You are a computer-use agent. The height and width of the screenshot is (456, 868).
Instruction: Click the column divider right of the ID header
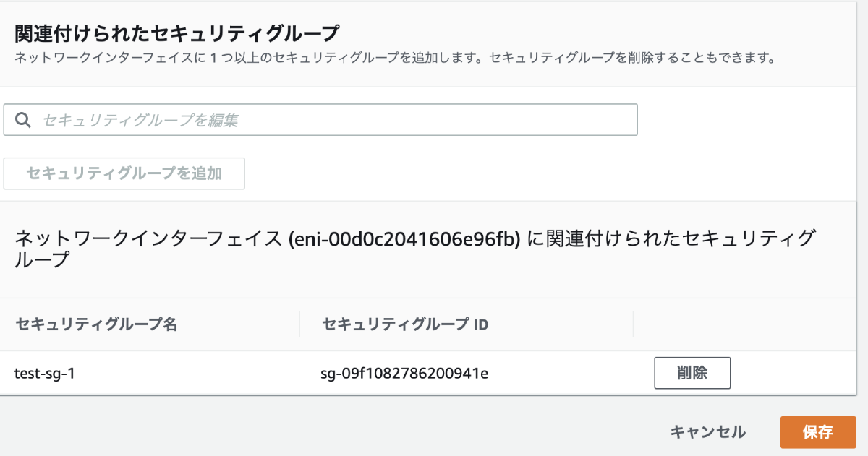[633, 324]
